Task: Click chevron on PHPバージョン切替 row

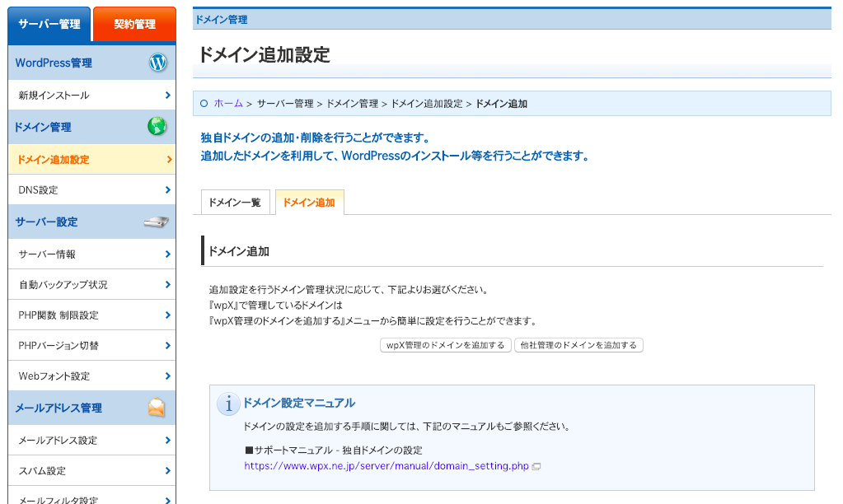Action: click(x=168, y=346)
